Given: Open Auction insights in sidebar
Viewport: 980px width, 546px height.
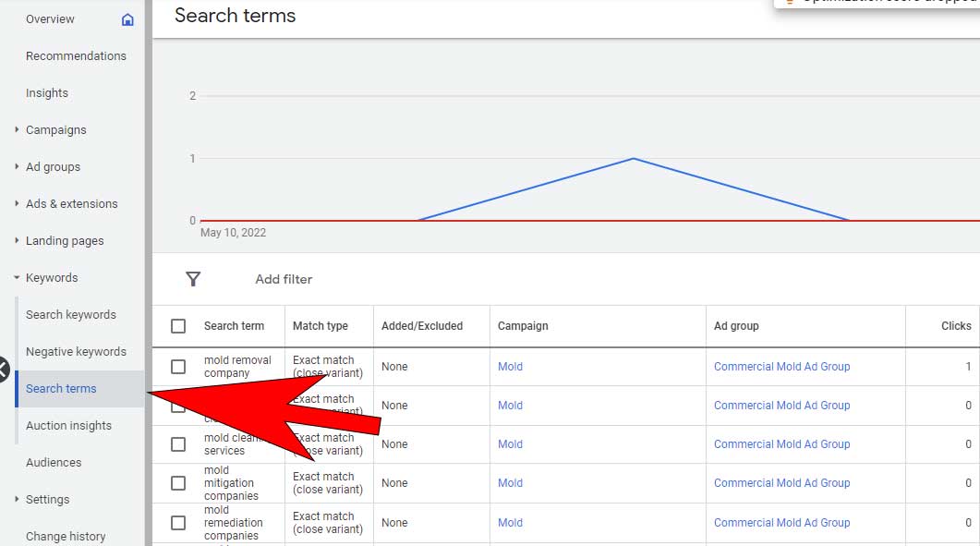Looking at the screenshot, I should pos(68,426).
